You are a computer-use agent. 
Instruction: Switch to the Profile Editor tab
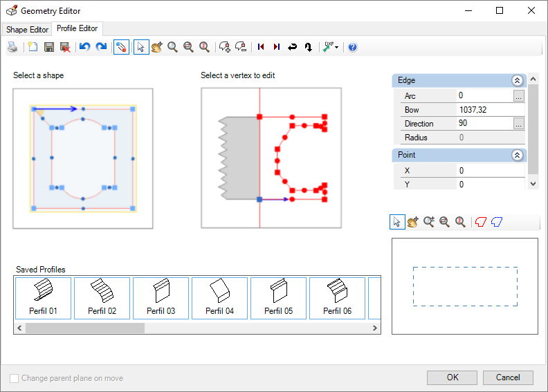pyautogui.click(x=77, y=29)
